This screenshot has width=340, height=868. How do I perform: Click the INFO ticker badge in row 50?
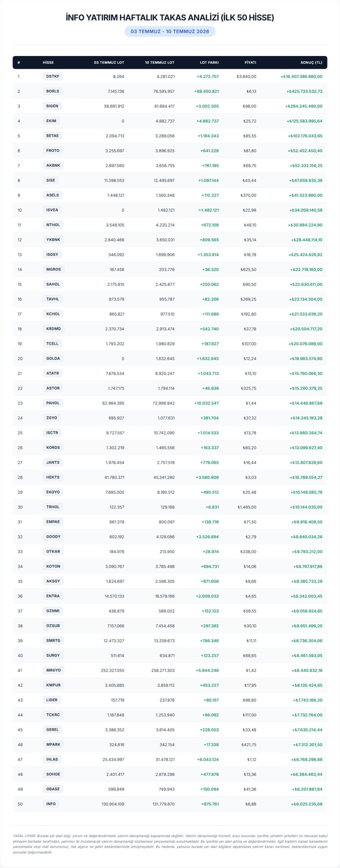[51, 804]
